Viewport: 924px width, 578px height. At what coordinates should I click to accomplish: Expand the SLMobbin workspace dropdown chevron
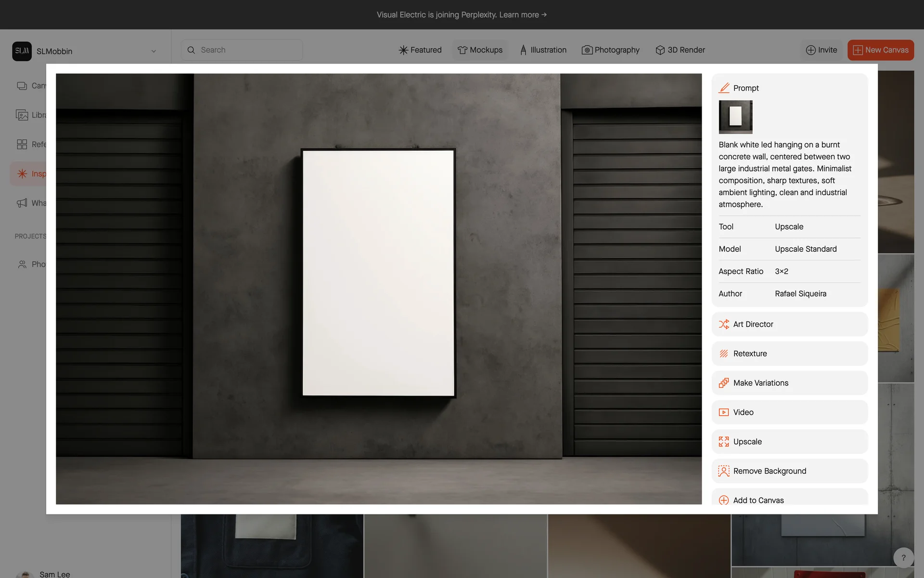tap(154, 52)
